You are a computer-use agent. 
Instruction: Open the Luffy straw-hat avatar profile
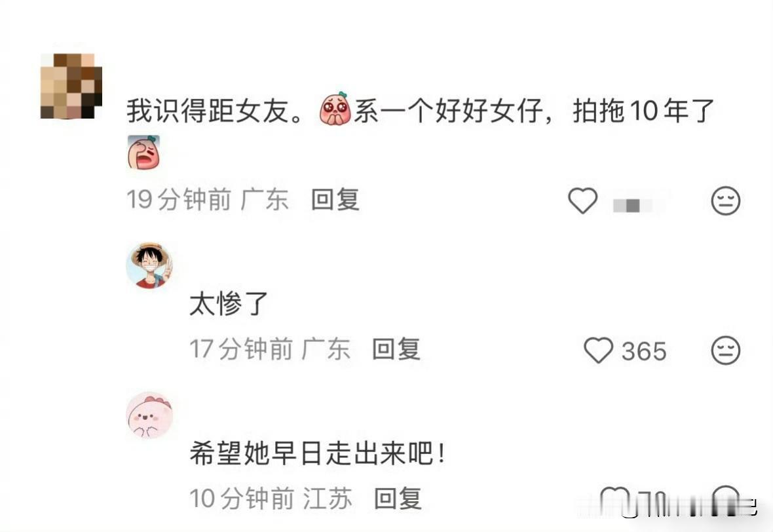coord(150,265)
